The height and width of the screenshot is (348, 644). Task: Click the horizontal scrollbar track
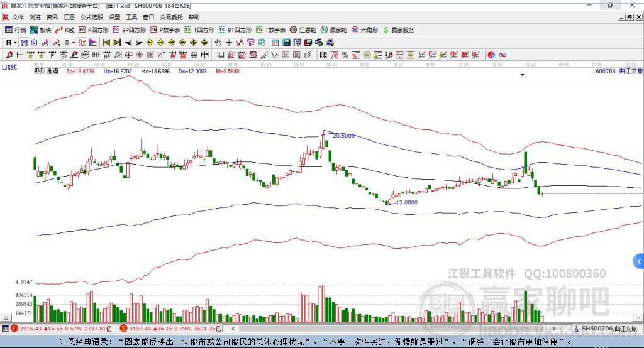pos(394,329)
